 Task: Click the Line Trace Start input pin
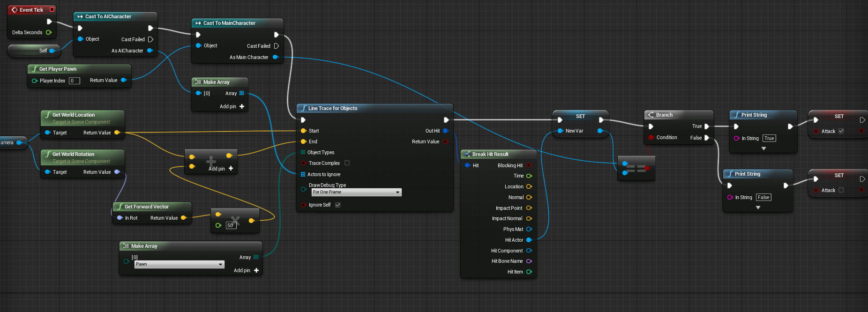tap(303, 131)
